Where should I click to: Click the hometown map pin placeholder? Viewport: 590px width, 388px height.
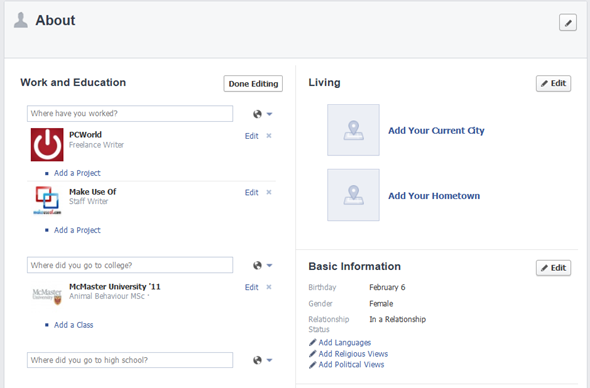[353, 195]
